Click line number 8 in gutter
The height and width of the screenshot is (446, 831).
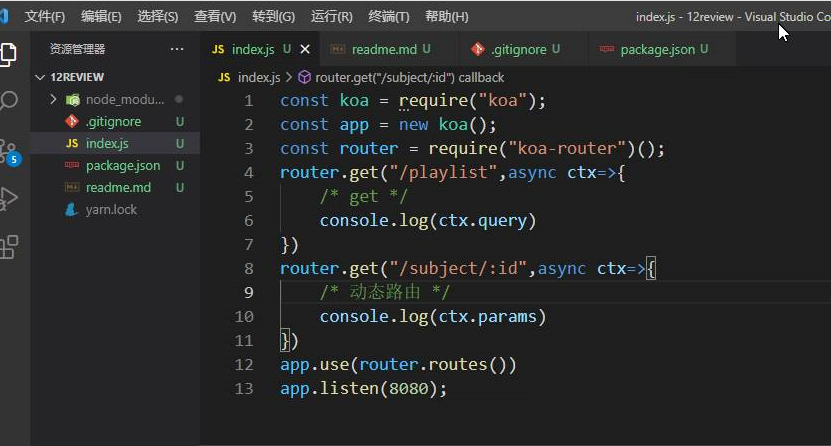(249, 269)
